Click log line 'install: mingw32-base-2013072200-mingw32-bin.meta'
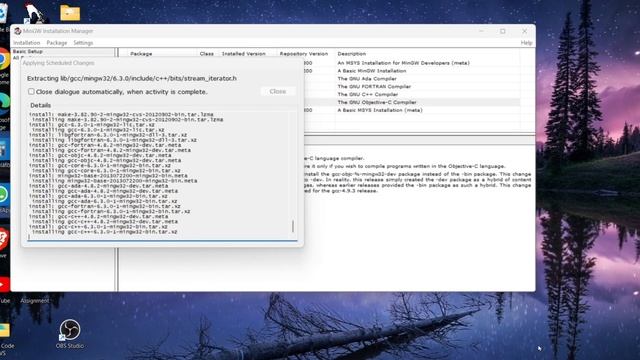Viewport: 640px width, 360px height. tap(108, 176)
